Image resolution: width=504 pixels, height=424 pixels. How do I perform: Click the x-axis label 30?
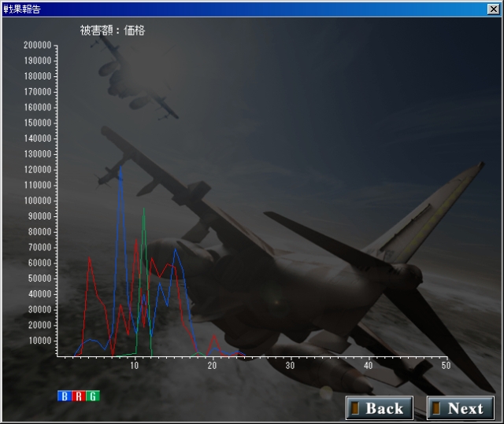290,366
